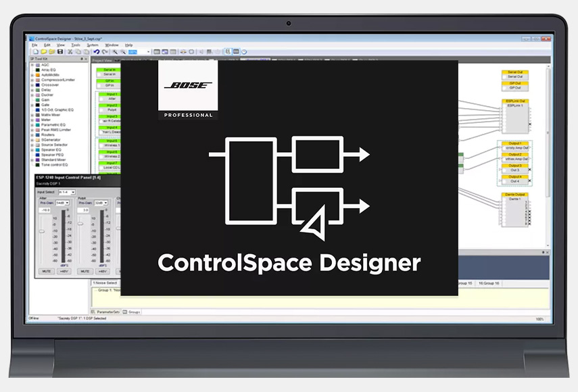
Task: Expand the Standard Mixer tree node
Action: [32, 160]
